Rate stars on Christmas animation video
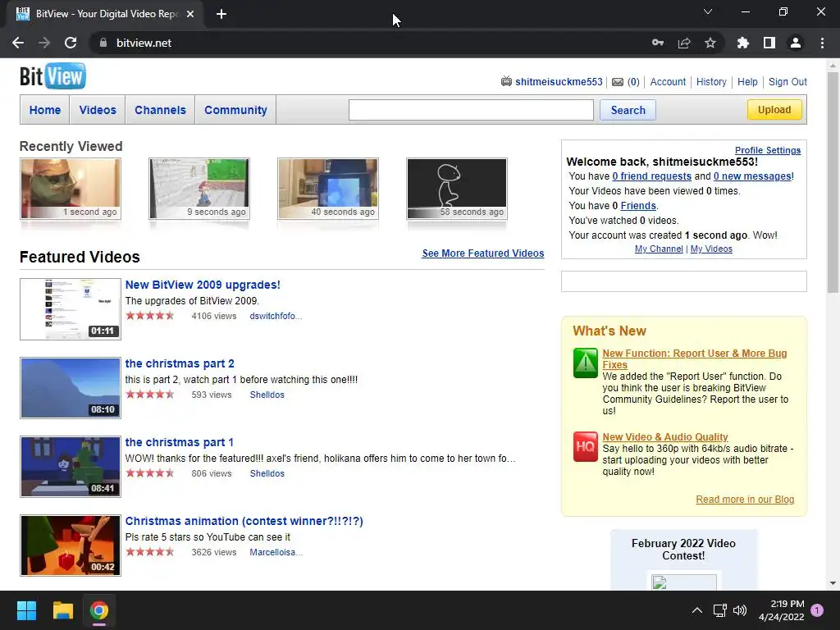The image size is (840, 630). click(x=150, y=552)
